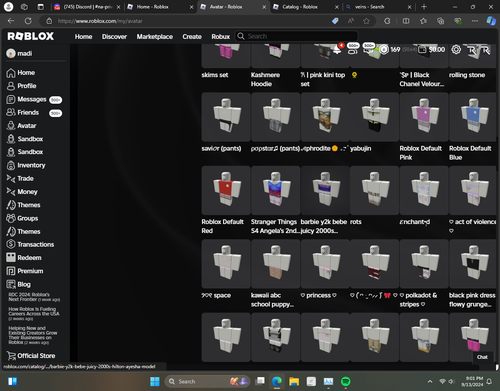The height and width of the screenshot is (391, 500).
Task: Select Discover in the top navigation
Action: 114,37
